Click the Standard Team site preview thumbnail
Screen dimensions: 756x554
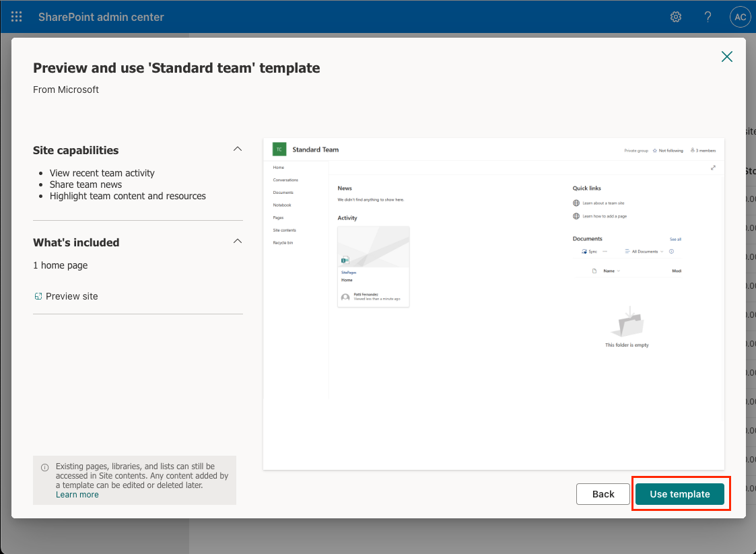(493, 304)
